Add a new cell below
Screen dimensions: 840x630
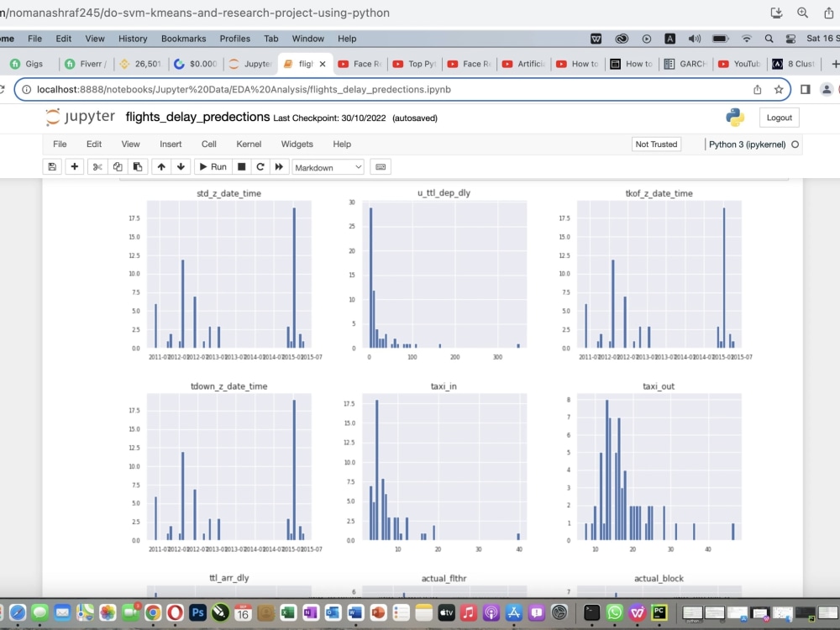tap(74, 166)
